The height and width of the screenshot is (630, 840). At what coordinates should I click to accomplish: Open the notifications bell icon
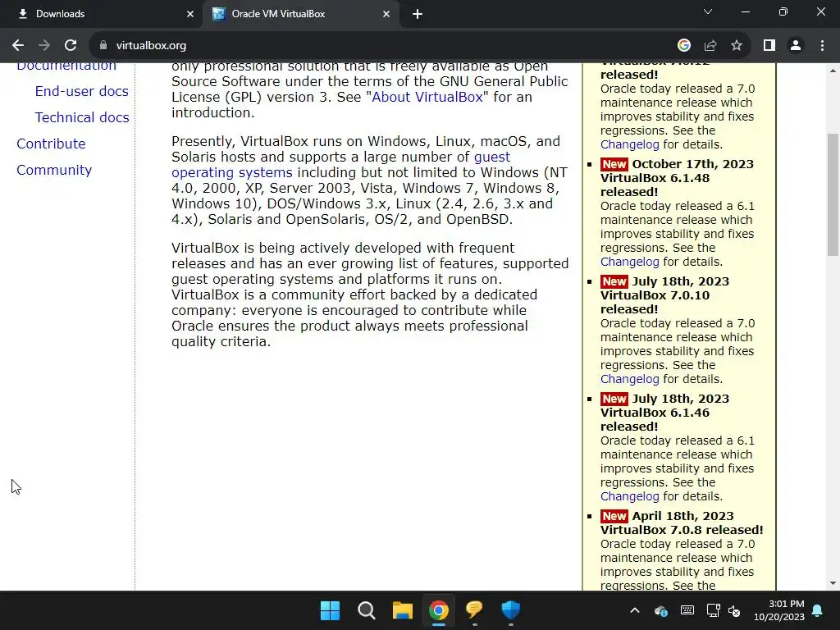pos(818,610)
